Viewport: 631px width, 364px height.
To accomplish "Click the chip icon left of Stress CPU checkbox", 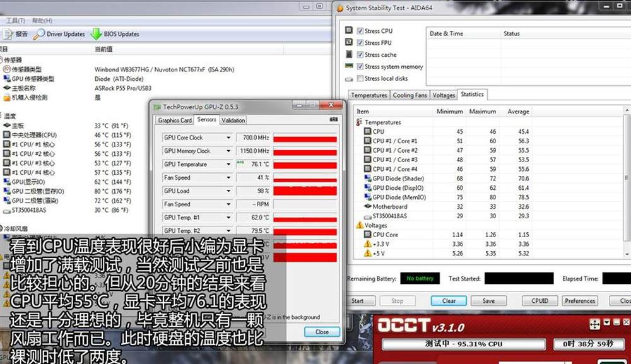I will point(349,30).
